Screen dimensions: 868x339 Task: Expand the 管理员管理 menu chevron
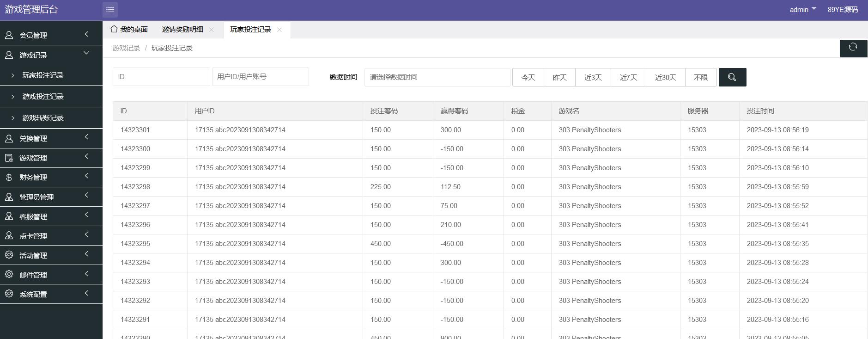[x=86, y=196]
